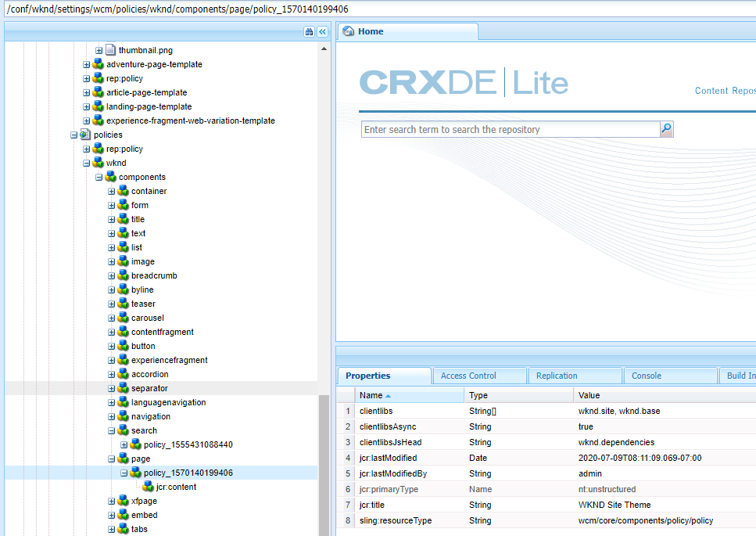756x536 pixels.
Task: Click the repository search input field
Action: click(x=511, y=129)
